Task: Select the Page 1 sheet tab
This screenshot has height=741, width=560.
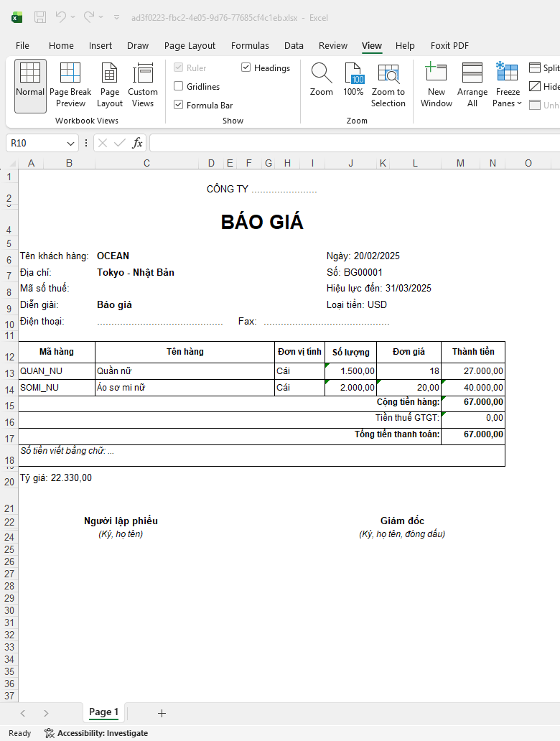Action: [x=103, y=712]
